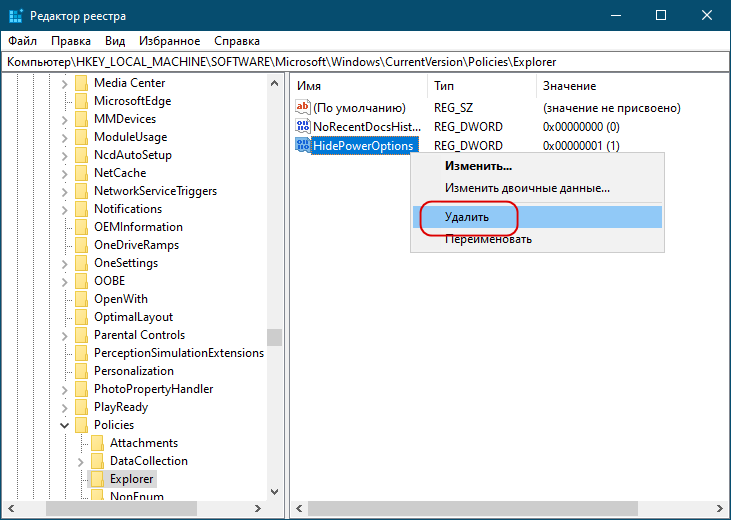Screen dimensions: 731x520
Task: Sort values by the Тип column header
Action: point(482,86)
